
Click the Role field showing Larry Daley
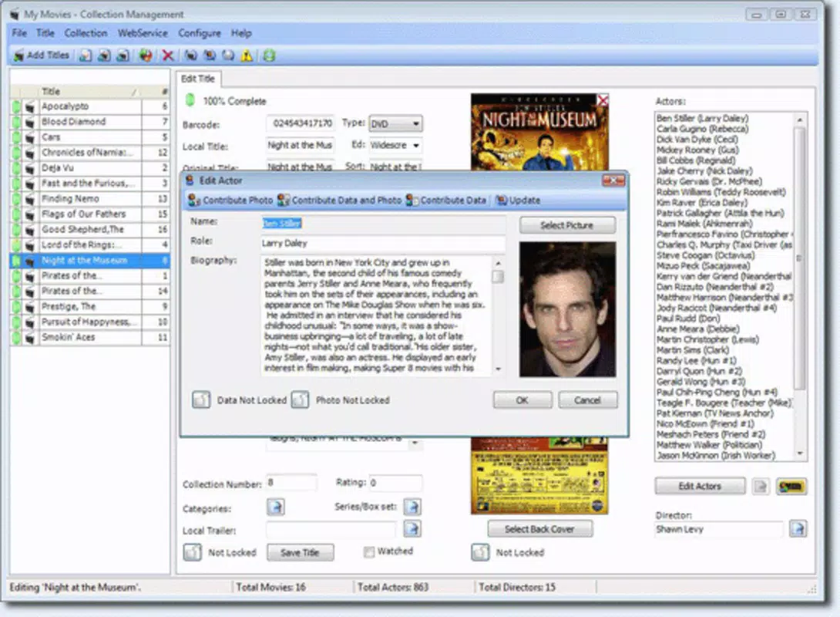click(x=383, y=244)
